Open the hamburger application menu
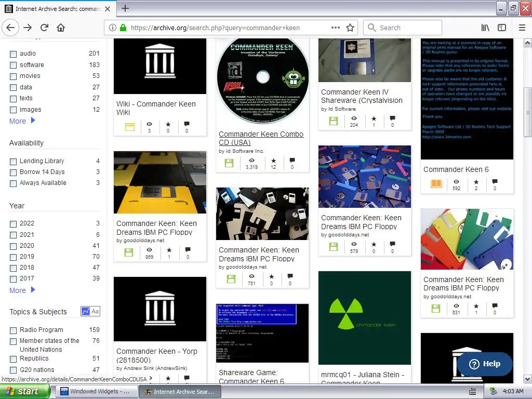The width and height of the screenshot is (532, 399). coord(522,28)
